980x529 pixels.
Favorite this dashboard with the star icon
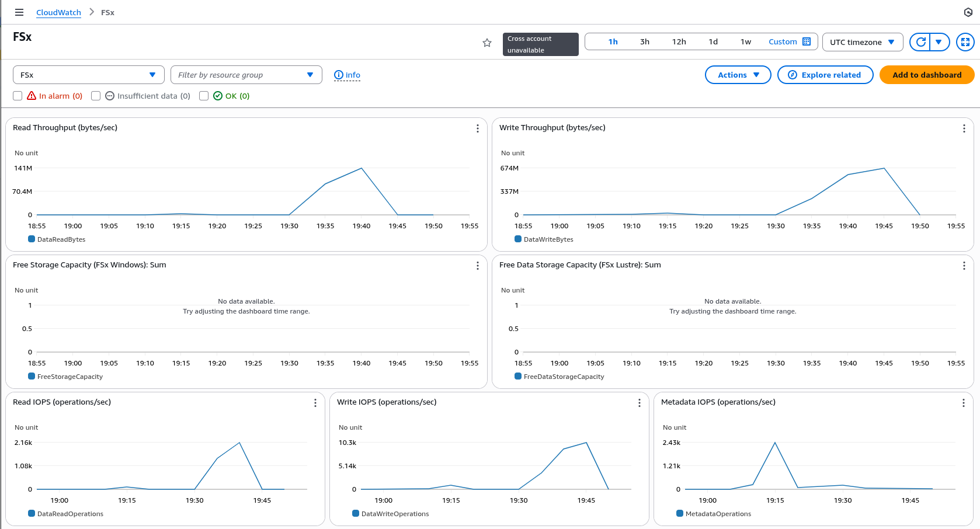point(487,43)
